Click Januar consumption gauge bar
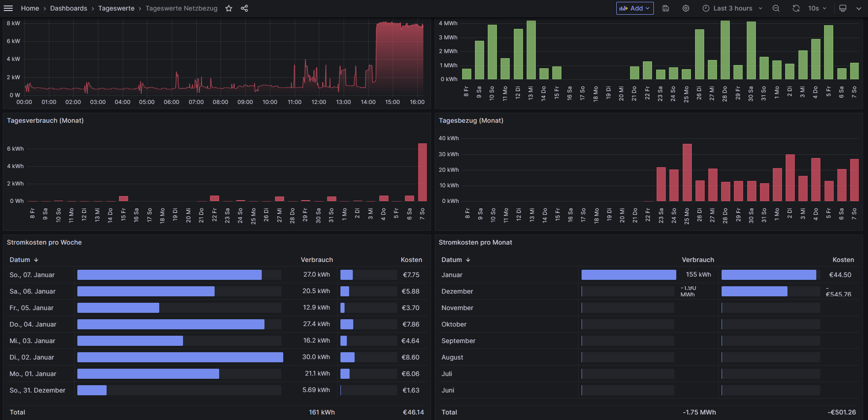This screenshot has height=420, width=868. tap(629, 275)
